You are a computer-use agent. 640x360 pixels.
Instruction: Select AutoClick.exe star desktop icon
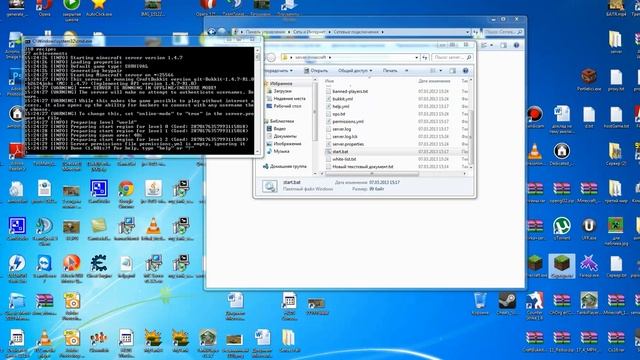pos(99,9)
